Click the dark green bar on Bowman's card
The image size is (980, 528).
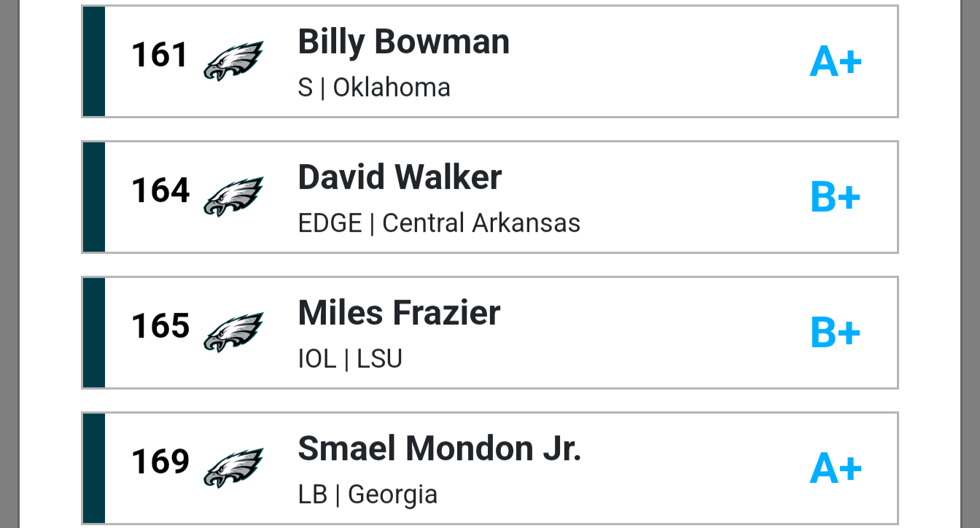coord(94,61)
